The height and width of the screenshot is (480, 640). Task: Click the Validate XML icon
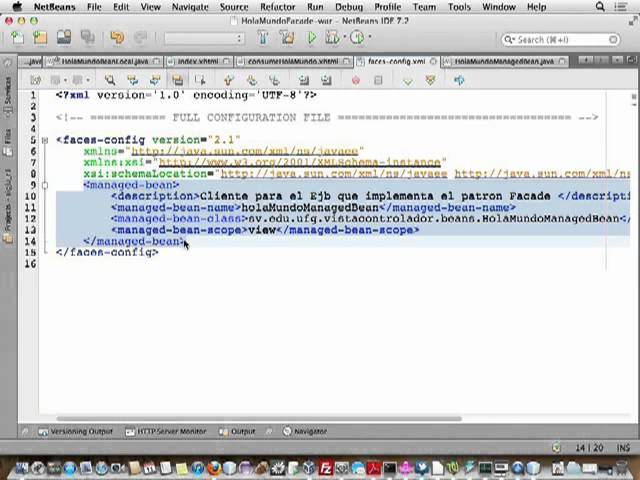point(430,80)
